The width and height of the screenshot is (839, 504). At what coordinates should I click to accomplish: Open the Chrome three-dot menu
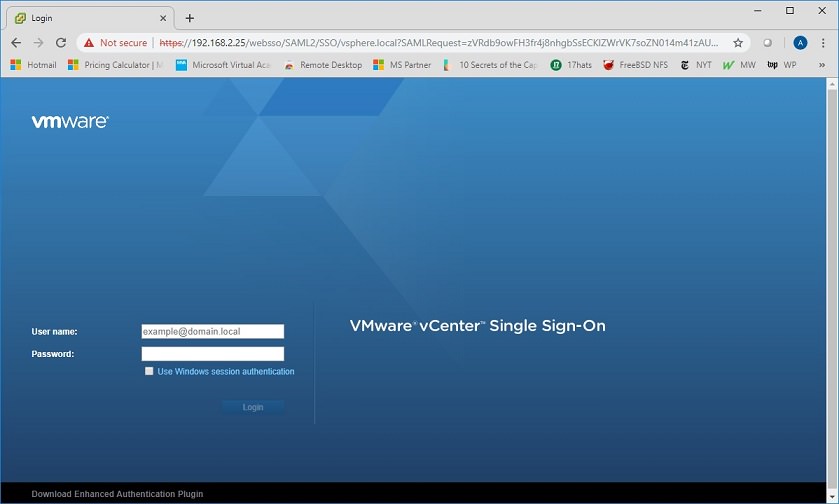(x=823, y=43)
